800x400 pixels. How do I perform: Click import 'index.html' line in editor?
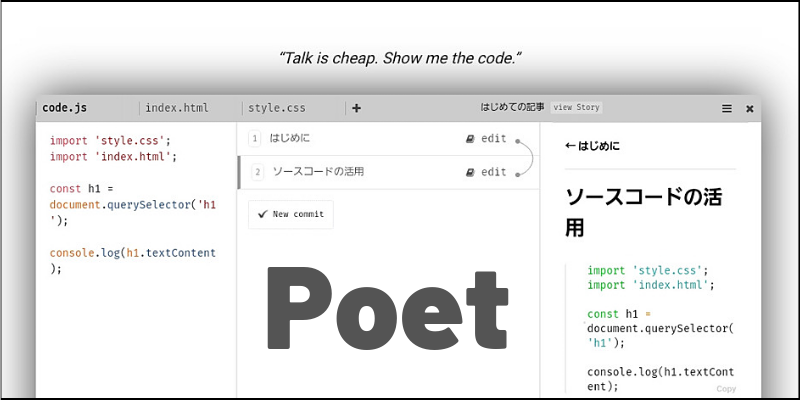click(113, 157)
